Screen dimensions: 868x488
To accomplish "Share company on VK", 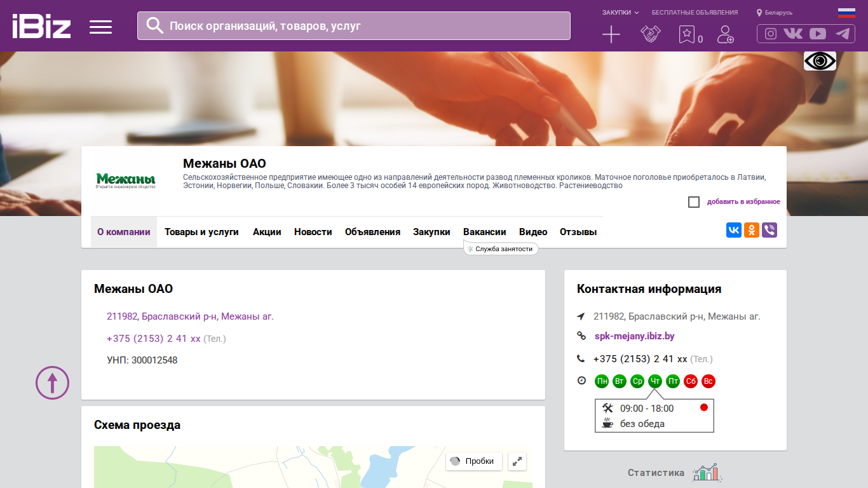I will click(x=734, y=230).
